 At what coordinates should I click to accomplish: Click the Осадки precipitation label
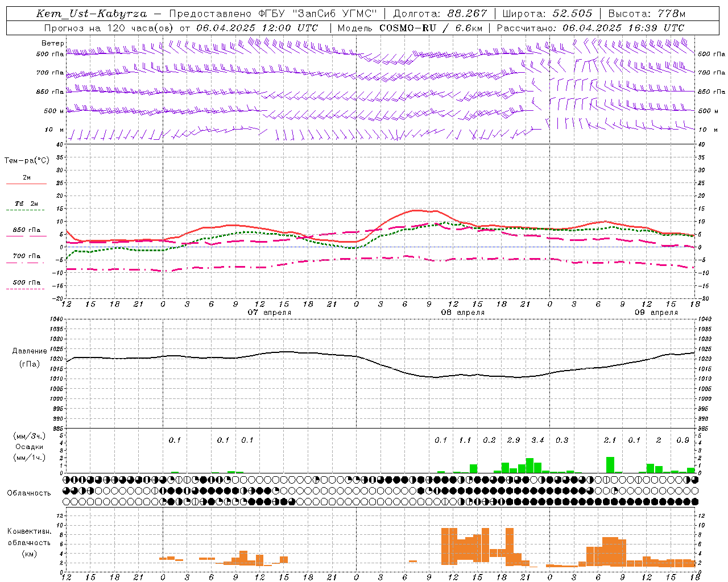[28, 447]
